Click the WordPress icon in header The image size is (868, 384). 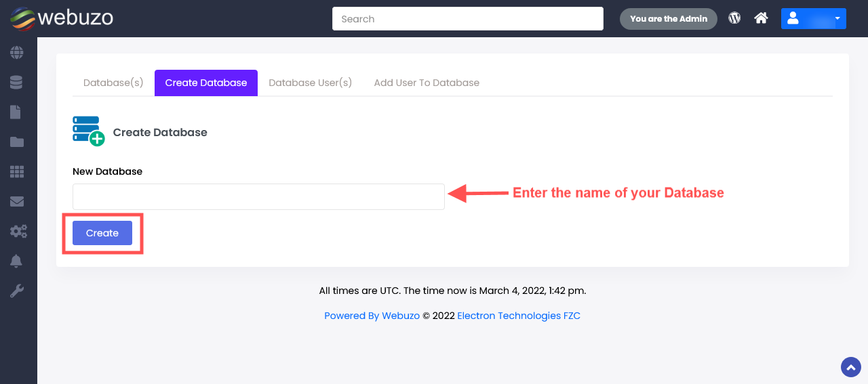click(x=734, y=18)
